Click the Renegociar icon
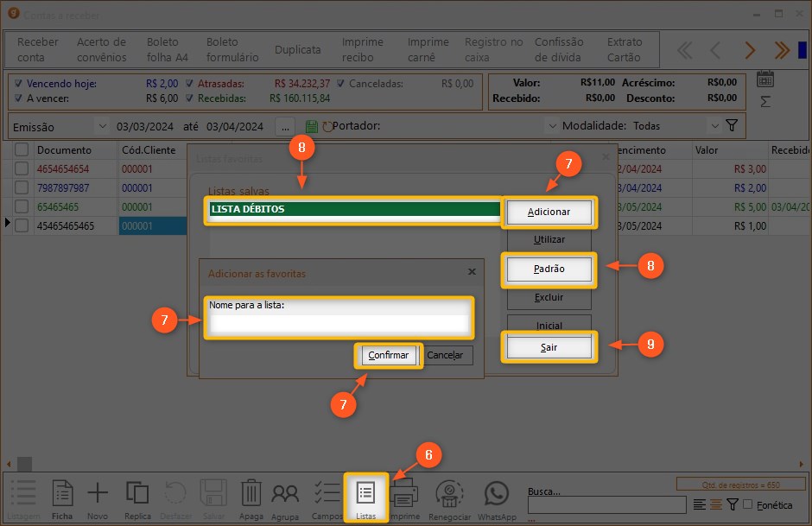812x526 pixels. tap(451, 496)
